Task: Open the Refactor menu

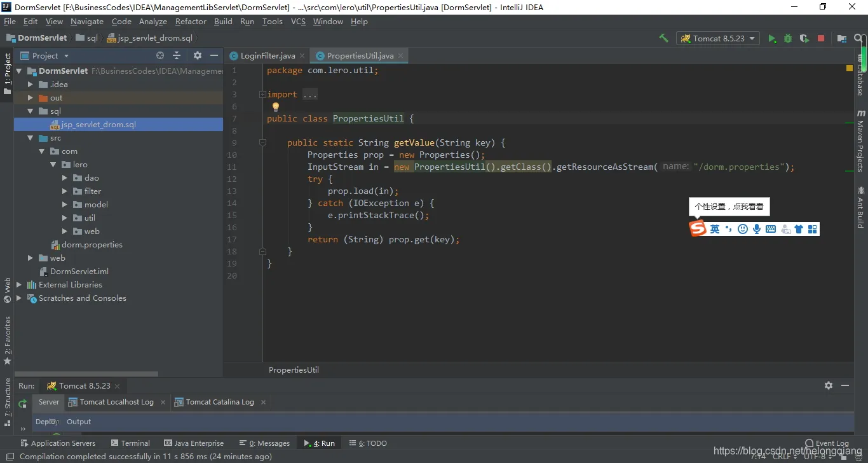Action: (x=191, y=21)
